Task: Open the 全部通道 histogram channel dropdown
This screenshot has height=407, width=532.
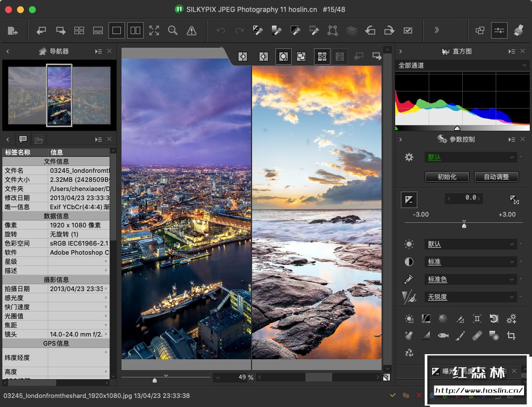Action: pos(462,65)
